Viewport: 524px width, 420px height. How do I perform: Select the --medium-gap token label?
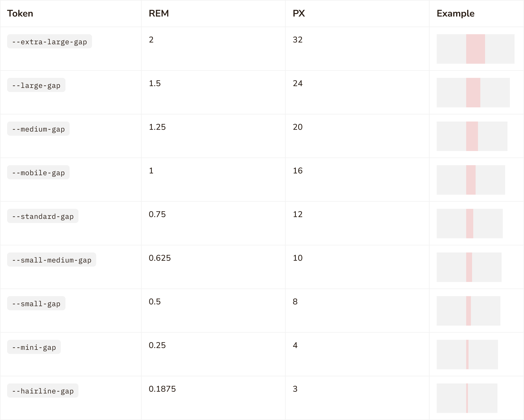pos(38,129)
